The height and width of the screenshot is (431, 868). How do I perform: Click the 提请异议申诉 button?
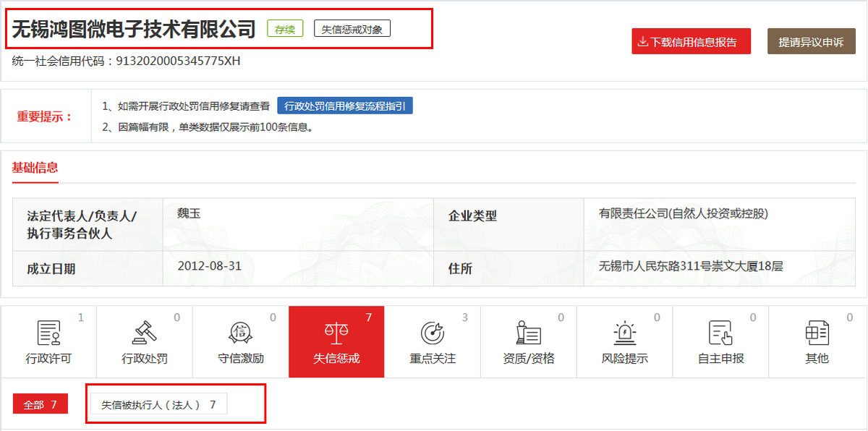[811, 41]
